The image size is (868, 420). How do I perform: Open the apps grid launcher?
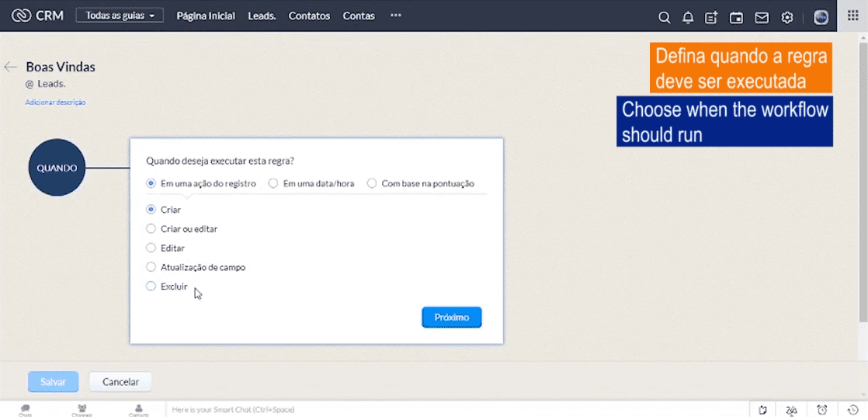coord(852,16)
